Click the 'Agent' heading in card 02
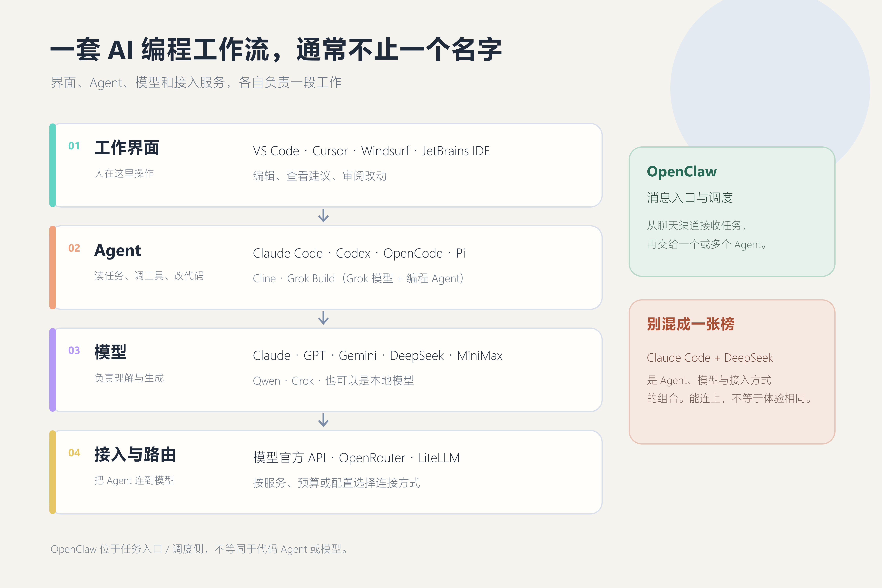The height and width of the screenshot is (588, 882). tap(117, 250)
